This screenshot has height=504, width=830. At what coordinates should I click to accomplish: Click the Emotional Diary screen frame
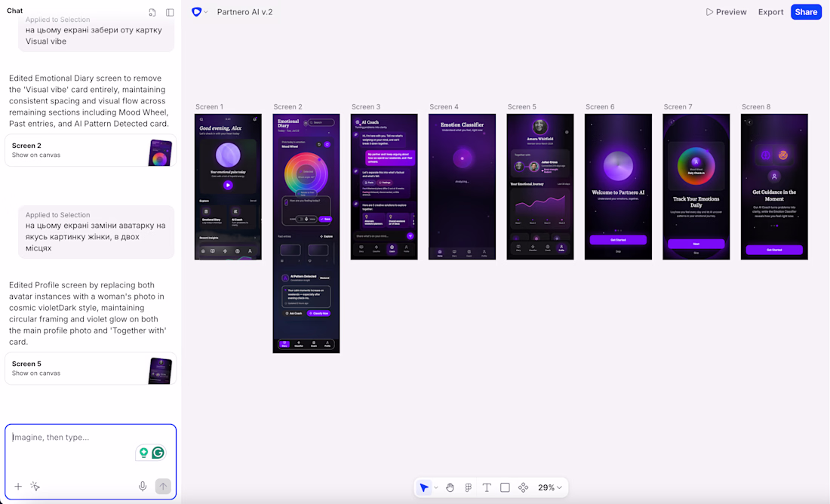[x=306, y=233]
